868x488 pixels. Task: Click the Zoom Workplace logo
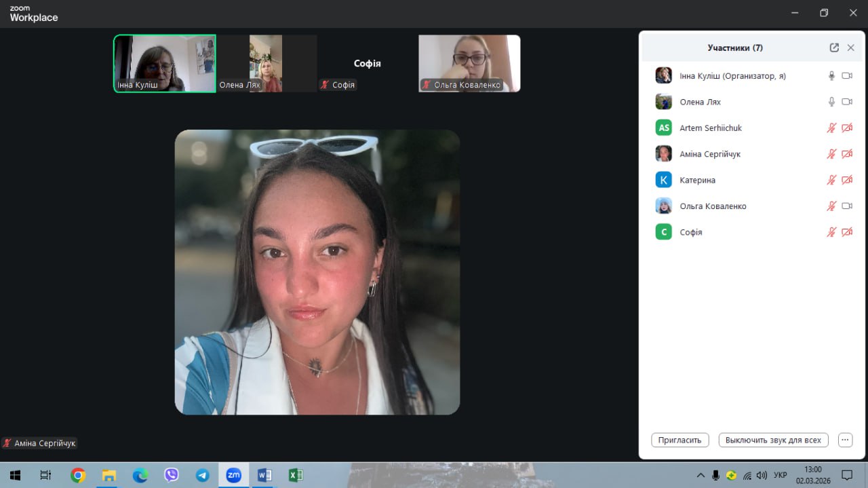coord(34,14)
